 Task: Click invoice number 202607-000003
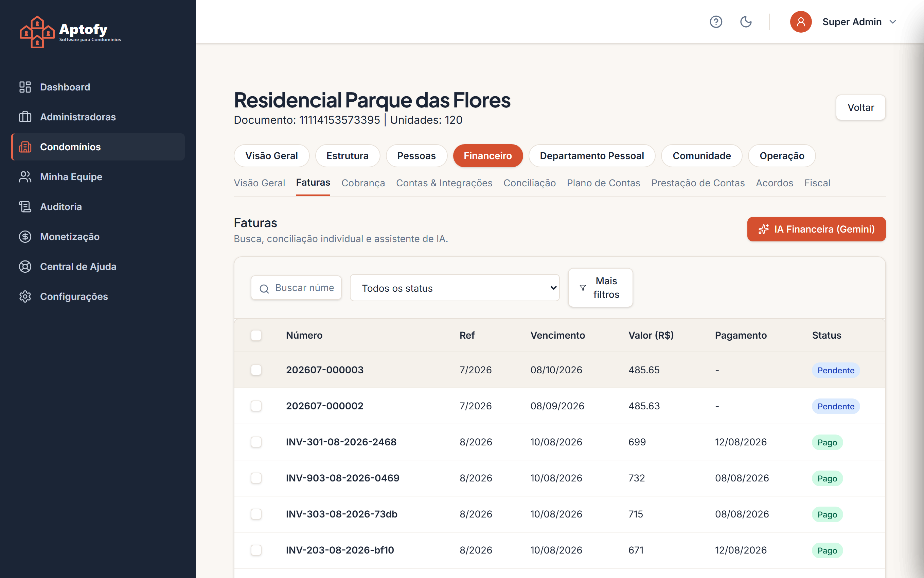click(x=324, y=370)
